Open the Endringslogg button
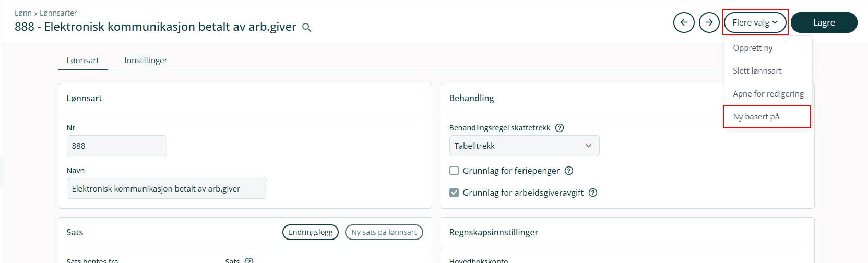This screenshot has height=263, width=868. (311, 232)
